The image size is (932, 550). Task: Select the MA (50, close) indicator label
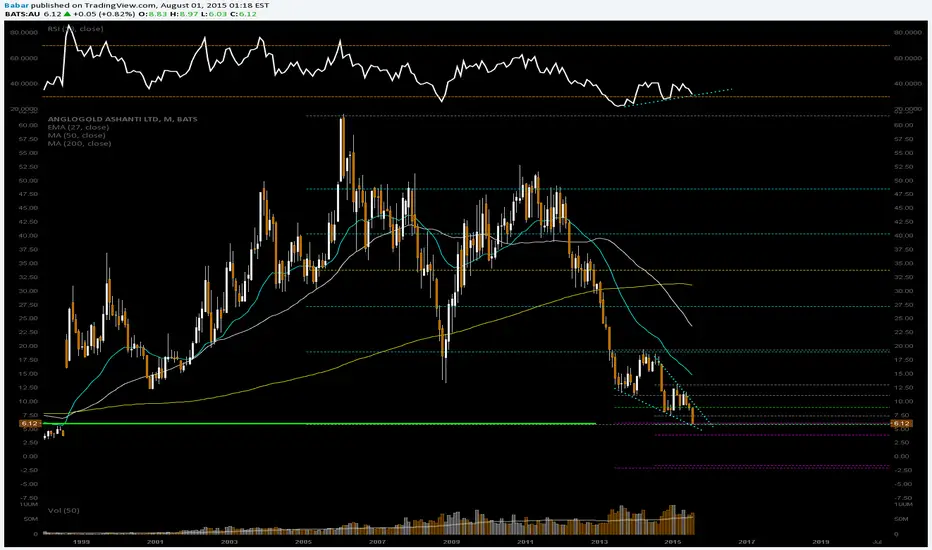coord(77,136)
